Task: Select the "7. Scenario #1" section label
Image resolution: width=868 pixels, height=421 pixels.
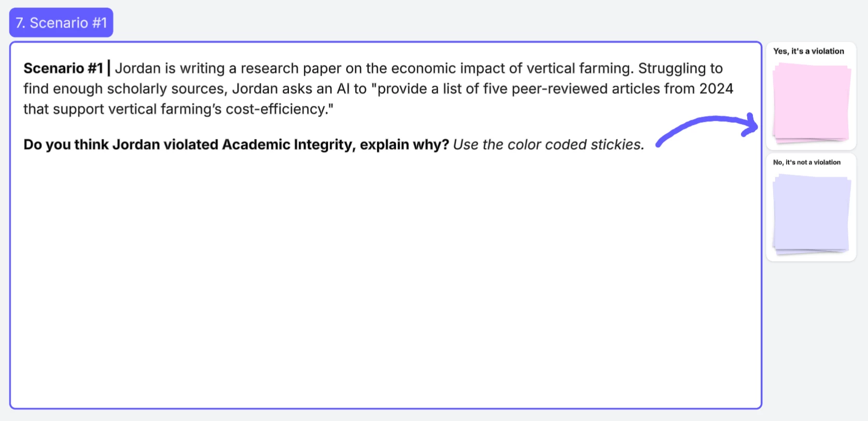Action: click(61, 23)
